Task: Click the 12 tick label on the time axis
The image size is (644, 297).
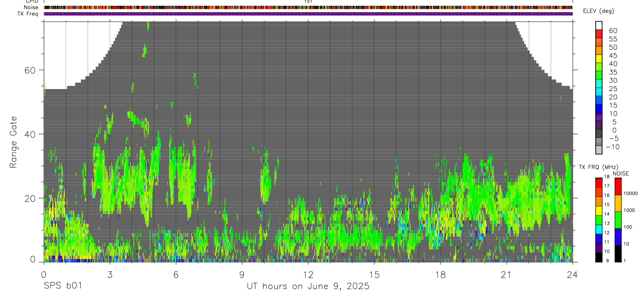Action: tap(308, 274)
